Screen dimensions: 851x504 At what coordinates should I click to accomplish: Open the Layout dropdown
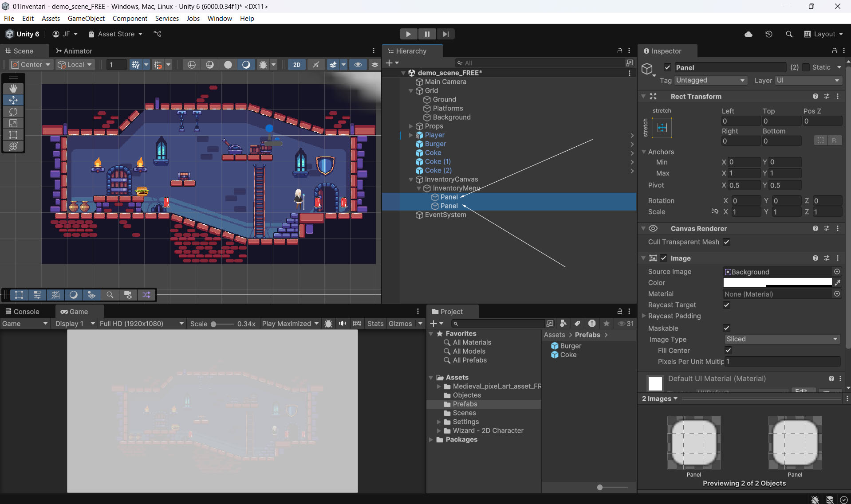[824, 34]
